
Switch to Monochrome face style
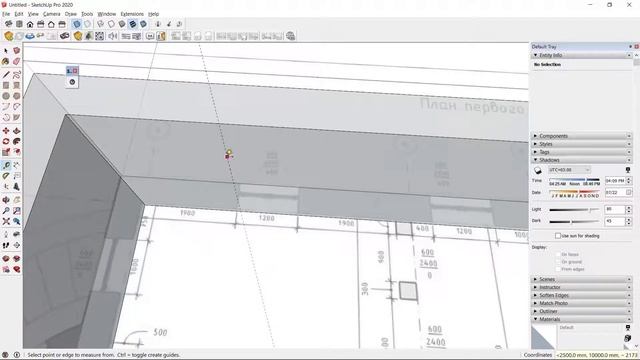[143, 24]
